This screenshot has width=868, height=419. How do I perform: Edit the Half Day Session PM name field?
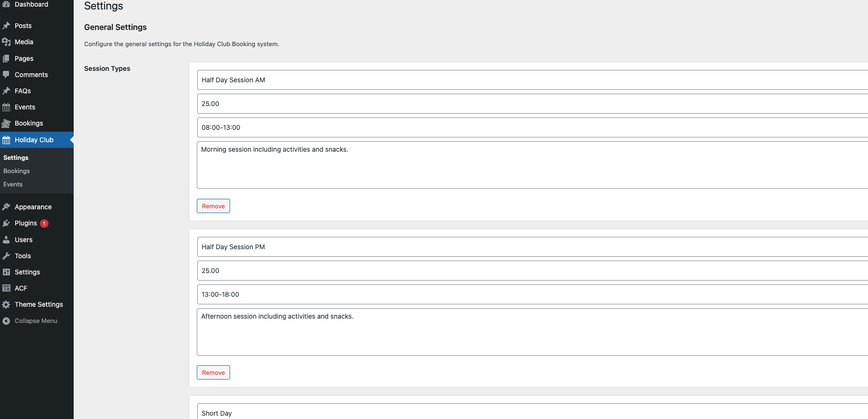[532, 247]
